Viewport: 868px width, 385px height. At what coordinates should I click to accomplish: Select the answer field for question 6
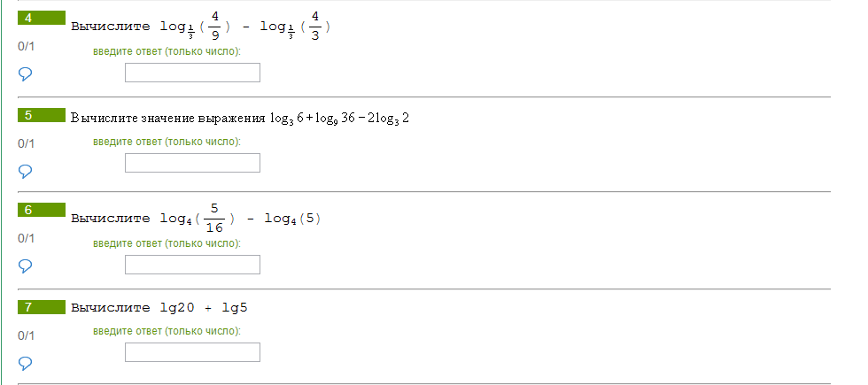(x=192, y=265)
